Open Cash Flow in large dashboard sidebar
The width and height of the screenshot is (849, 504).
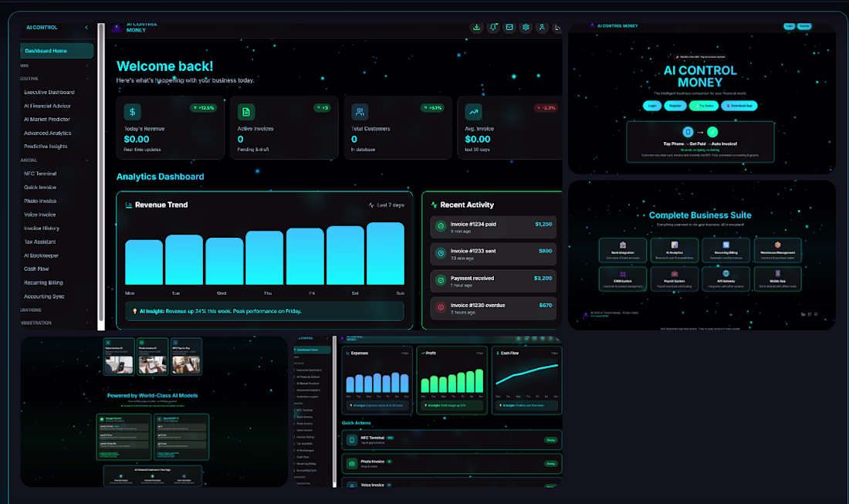36,269
